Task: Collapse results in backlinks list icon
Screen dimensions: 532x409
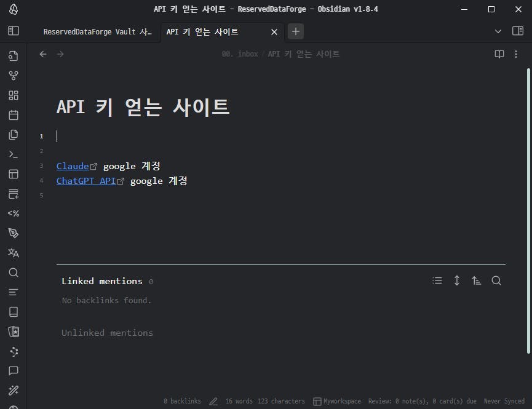Action: pyautogui.click(x=437, y=280)
